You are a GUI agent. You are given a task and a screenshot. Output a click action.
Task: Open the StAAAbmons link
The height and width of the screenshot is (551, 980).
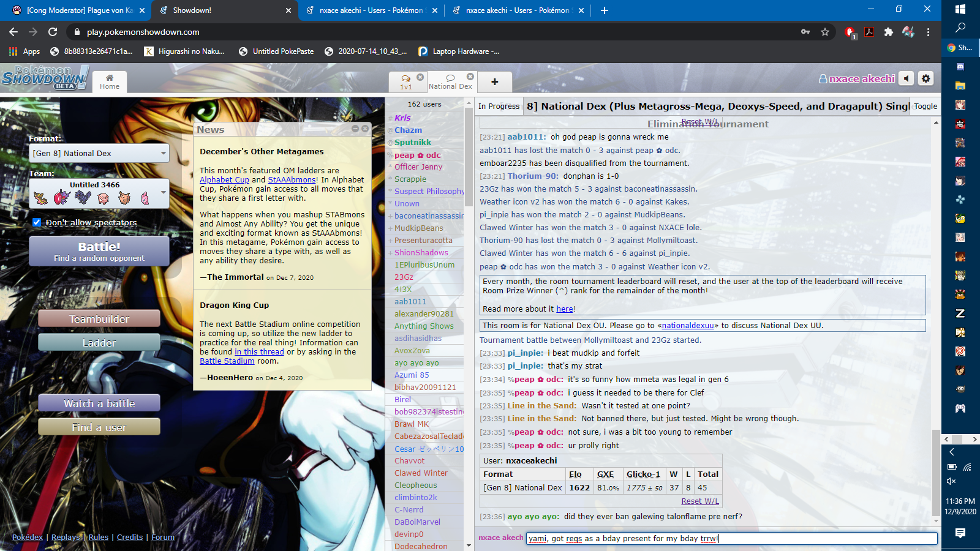tap(292, 180)
